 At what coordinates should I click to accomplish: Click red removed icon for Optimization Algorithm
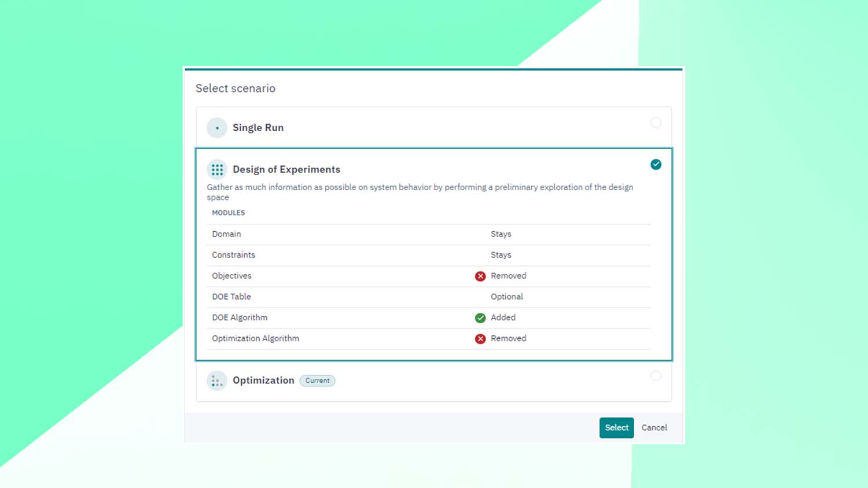tap(480, 339)
